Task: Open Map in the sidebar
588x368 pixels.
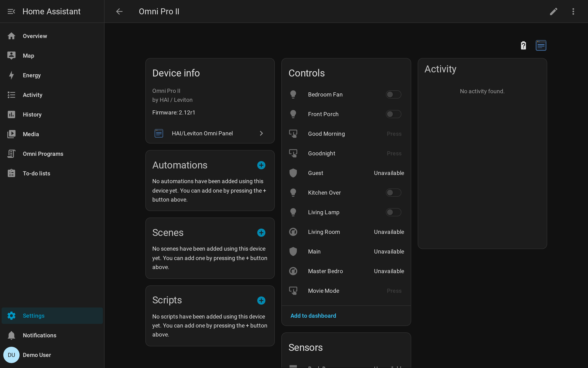Action: click(52, 56)
